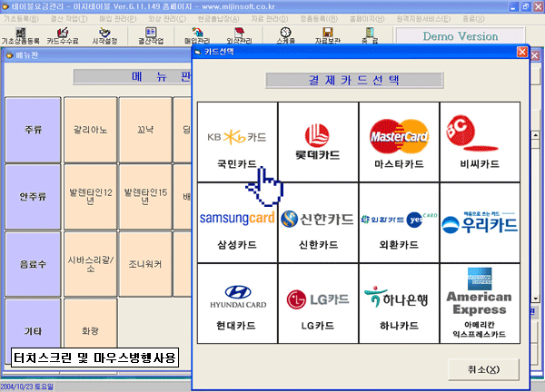This screenshot has height=392, width=545.
Task: Open the 매입관리 toolbar icon
Action: coord(197,35)
